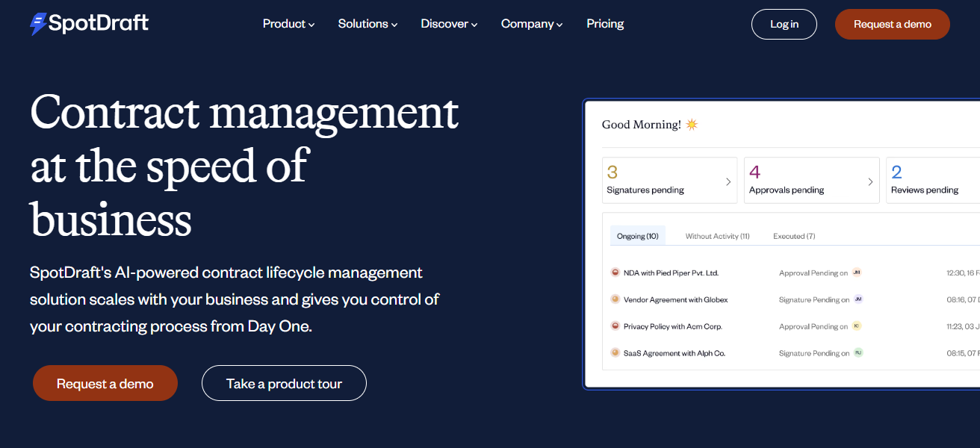Click Request a demo below the description
The image size is (980, 448).
coord(105,383)
